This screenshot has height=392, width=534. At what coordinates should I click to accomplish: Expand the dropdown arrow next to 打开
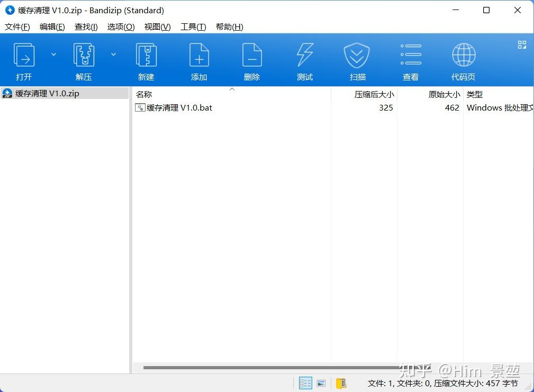click(53, 54)
